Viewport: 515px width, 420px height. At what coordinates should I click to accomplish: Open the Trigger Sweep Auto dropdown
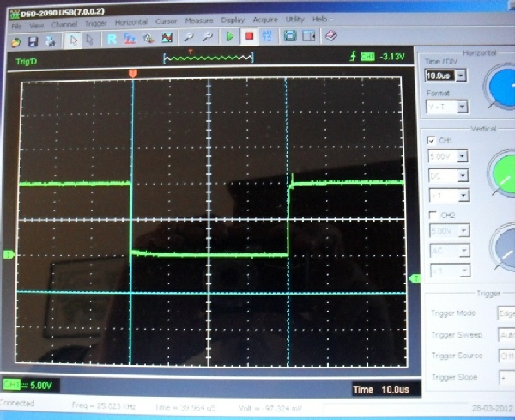coord(506,336)
